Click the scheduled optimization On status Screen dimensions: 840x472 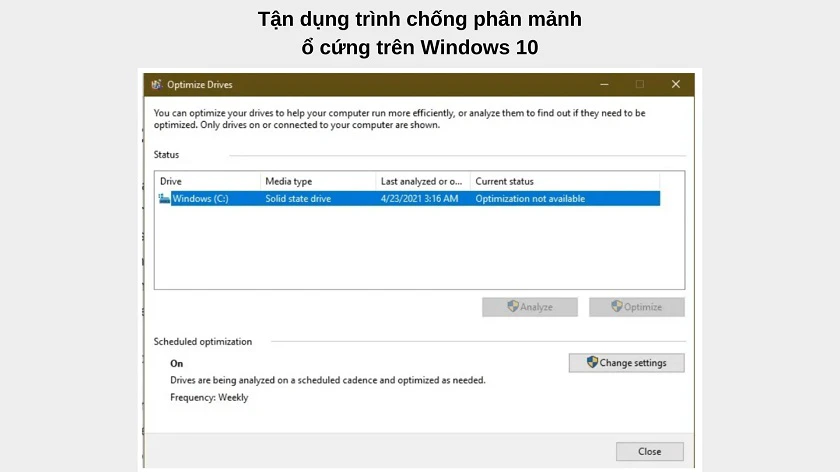[x=177, y=364]
